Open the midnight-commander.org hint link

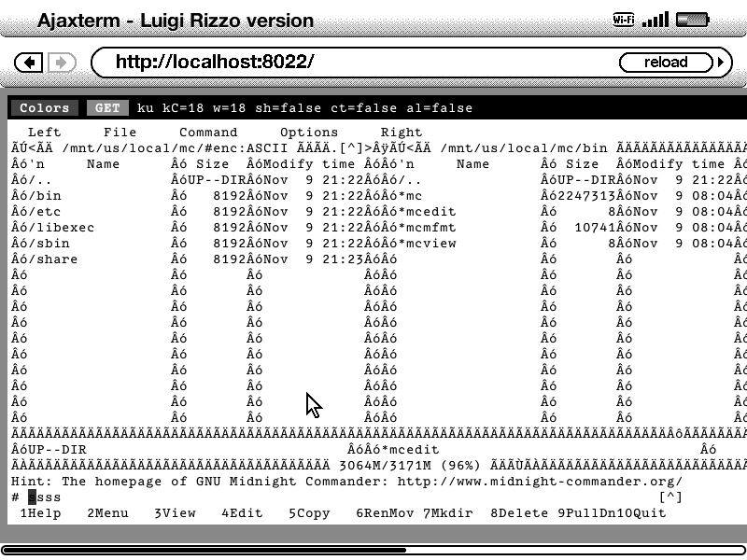tap(541, 482)
